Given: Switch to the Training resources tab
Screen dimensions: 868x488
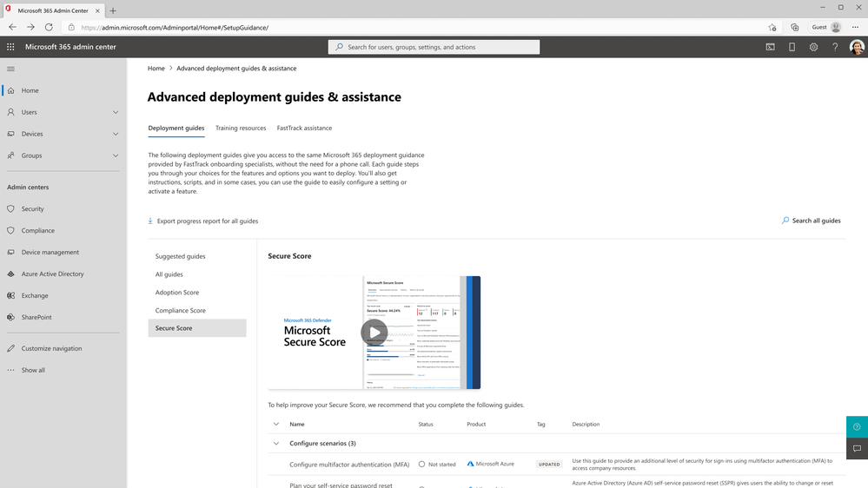Looking at the screenshot, I should point(241,128).
